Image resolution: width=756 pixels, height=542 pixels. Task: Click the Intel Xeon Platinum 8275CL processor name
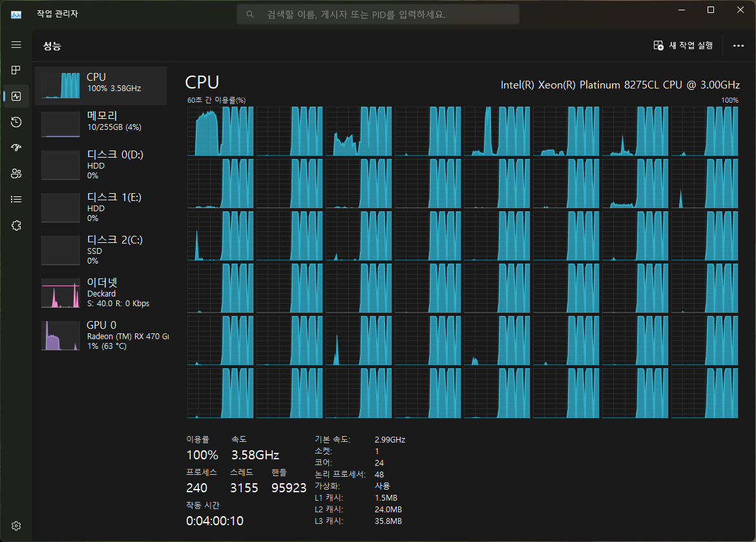[x=620, y=85]
